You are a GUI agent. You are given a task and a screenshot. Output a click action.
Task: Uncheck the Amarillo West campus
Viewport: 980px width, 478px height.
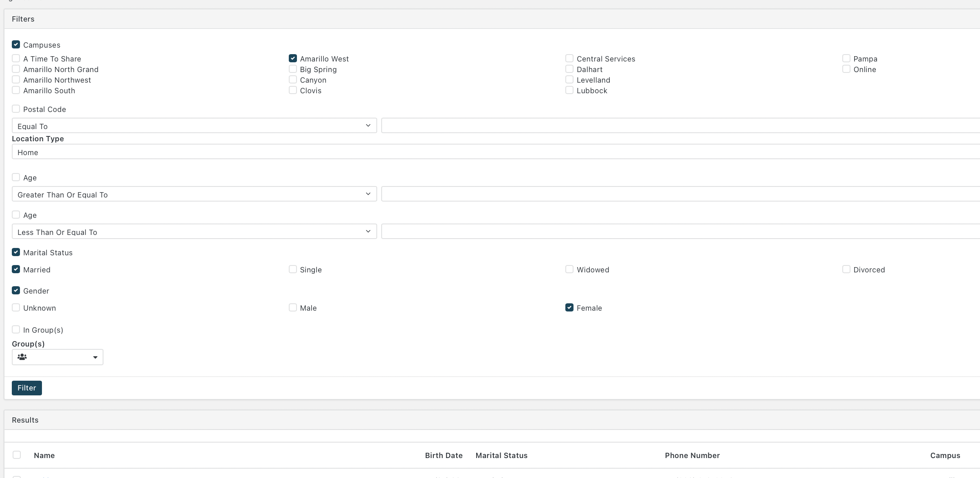pyautogui.click(x=293, y=58)
